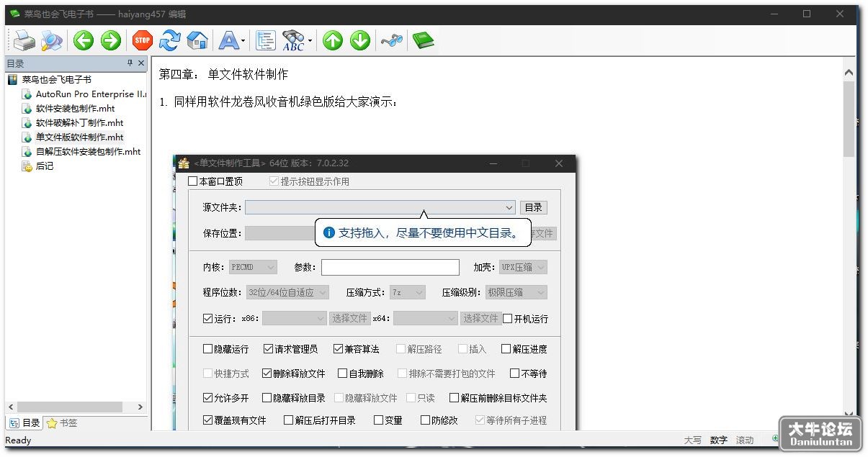Screen dimensions: 868x457
Task: Refresh the page with the blue arrows icon
Action: pyautogui.click(x=170, y=40)
